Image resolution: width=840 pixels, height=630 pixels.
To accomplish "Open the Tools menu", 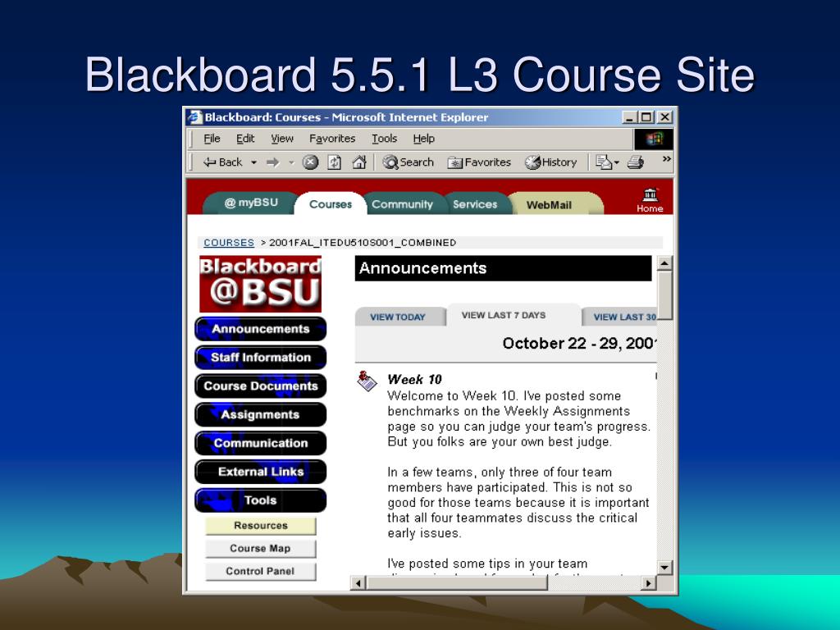I will pyautogui.click(x=385, y=139).
